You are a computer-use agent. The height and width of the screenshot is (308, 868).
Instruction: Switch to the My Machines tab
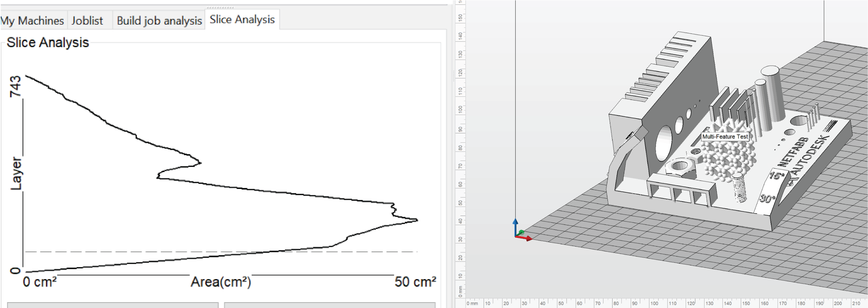(33, 20)
